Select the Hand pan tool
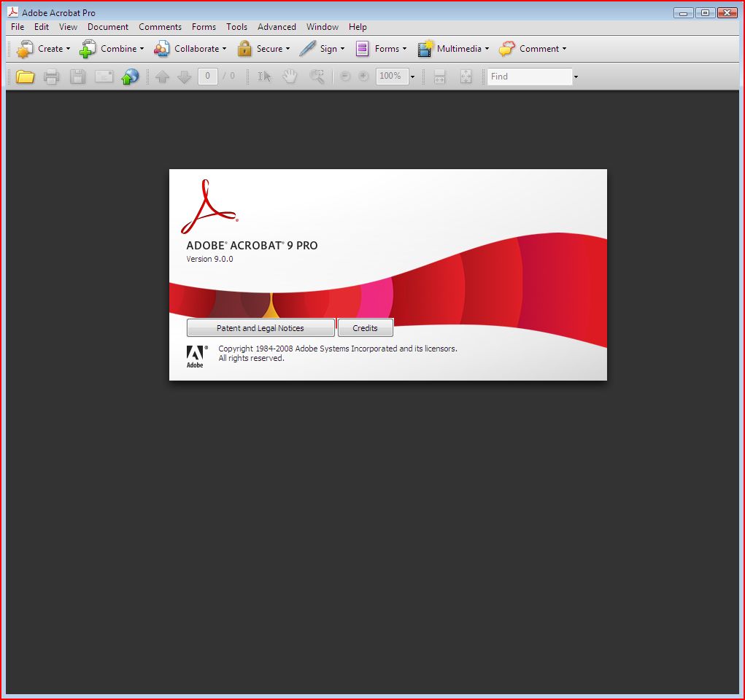Screen dimensions: 745x700 [x=290, y=76]
